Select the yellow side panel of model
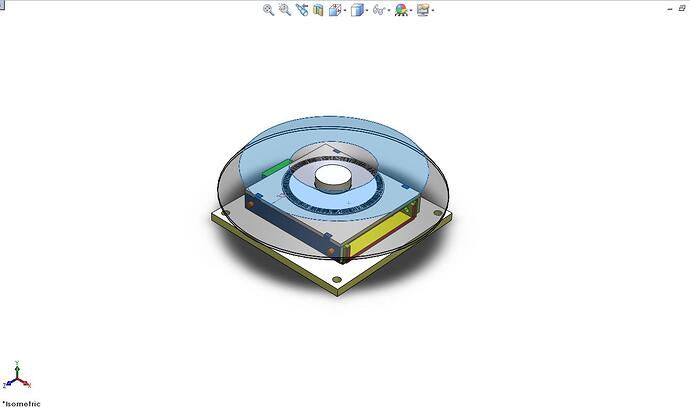The width and height of the screenshot is (690, 408). click(379, 232)
